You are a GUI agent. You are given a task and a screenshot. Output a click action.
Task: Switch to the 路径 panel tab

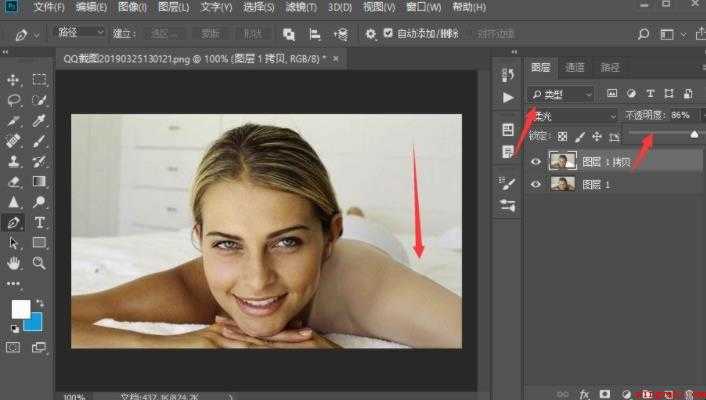coord(610,68)
